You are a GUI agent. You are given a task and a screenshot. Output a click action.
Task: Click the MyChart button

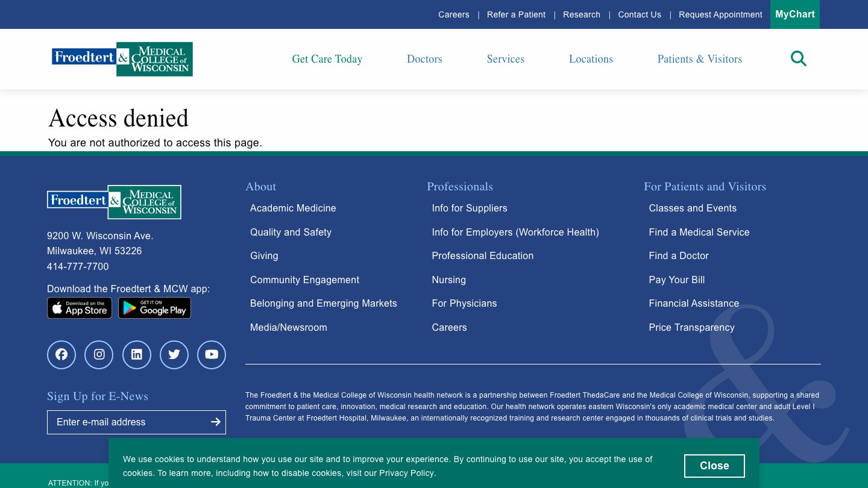(794, 14)
